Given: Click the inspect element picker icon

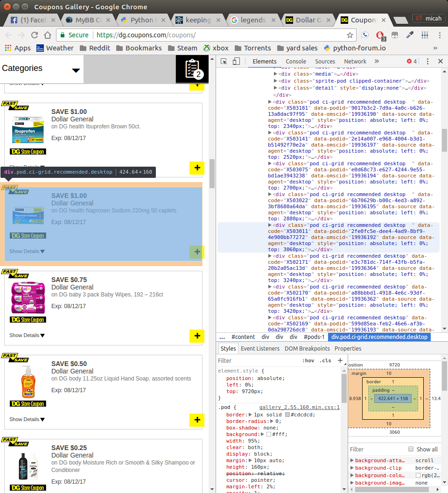Looking at the screenshot, I should (x=224, y=62).
